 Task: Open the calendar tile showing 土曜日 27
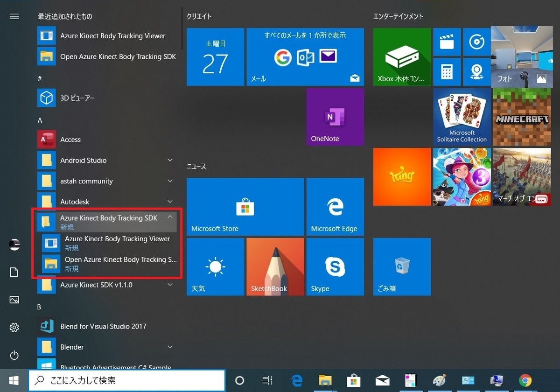[215, 57]
